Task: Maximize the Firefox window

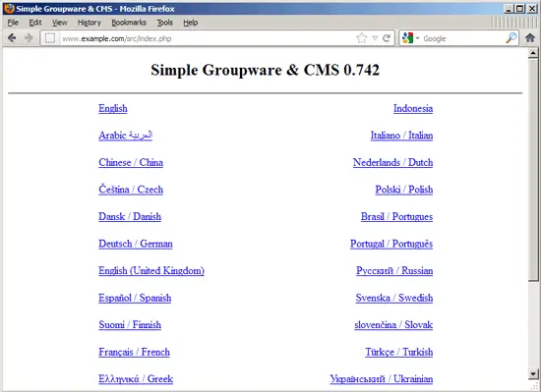Action: pyautogui.click(x=520, y=9)
